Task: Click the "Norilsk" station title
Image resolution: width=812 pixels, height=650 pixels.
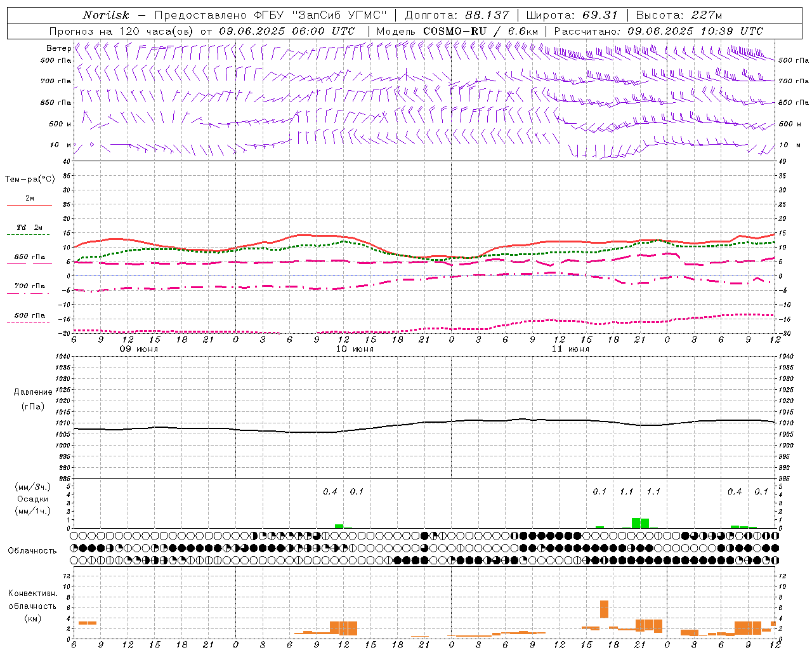Action: click(x=106, y=15)
